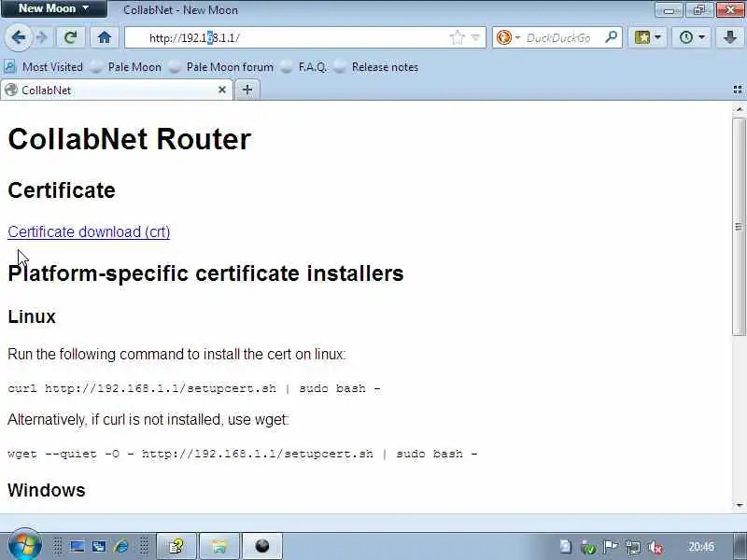Click the Windows heading
747x560 pixels.
tap(47, 490)
